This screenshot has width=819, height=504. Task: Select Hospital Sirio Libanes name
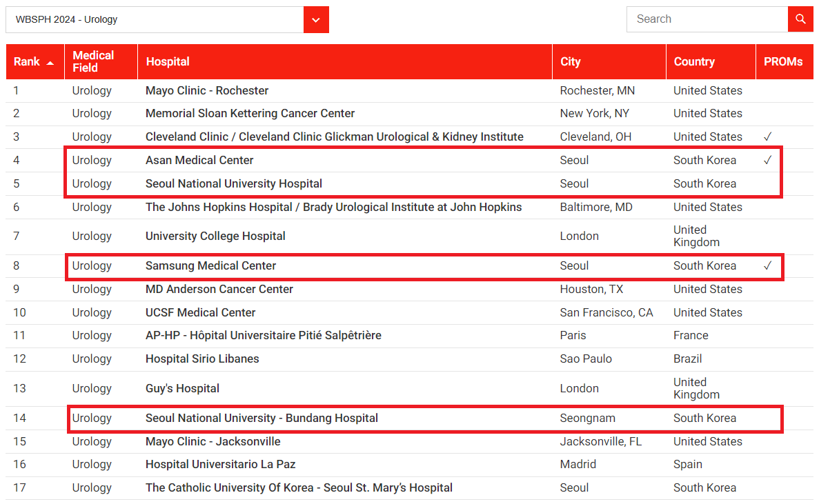[x=202, y=359]
